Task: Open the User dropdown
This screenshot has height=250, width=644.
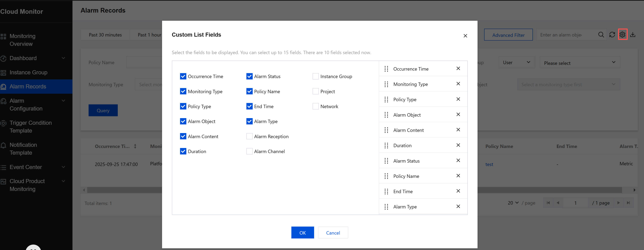Action: pos(517,62)
